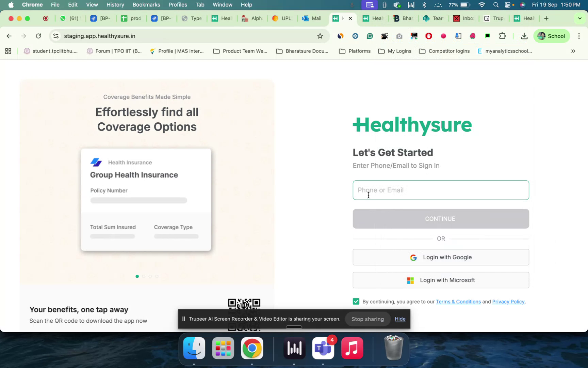
Task: Click the Extensions puzzle piece icon
Action: (503, 36)
